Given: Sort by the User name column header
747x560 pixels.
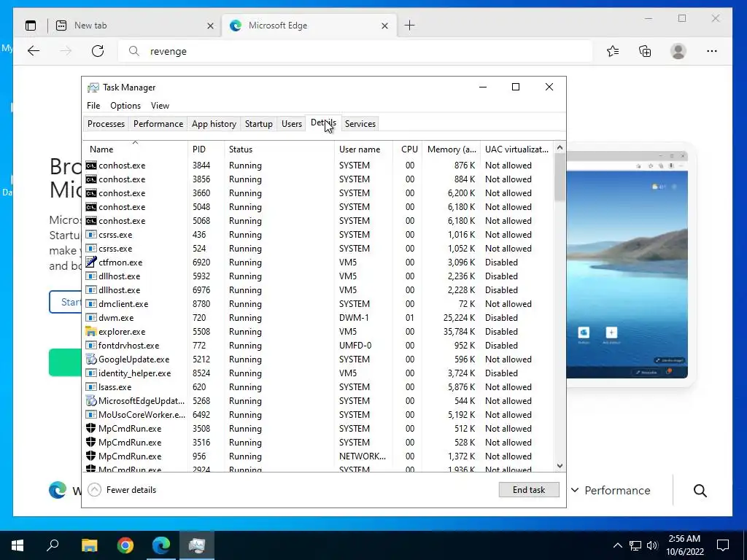Looking at the screenshot, I should coord(363,149).
